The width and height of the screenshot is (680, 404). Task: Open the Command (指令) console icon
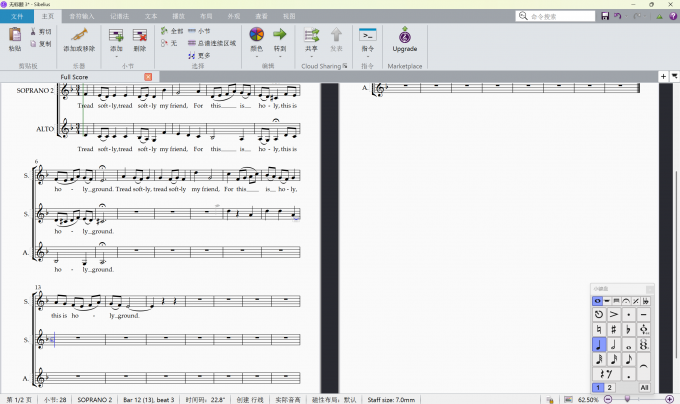click(368, 34)
